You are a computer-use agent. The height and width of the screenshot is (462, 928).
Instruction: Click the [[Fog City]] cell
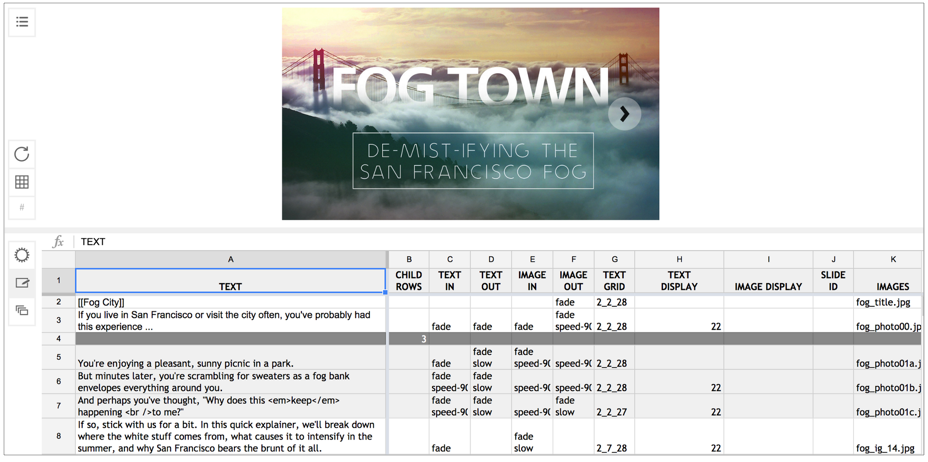(x=231, y=302)
